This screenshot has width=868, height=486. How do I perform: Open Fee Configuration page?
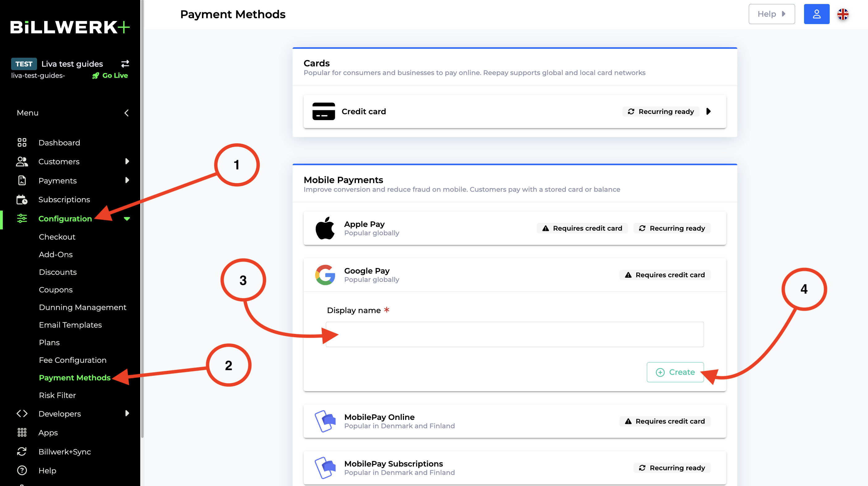(73, 360)
